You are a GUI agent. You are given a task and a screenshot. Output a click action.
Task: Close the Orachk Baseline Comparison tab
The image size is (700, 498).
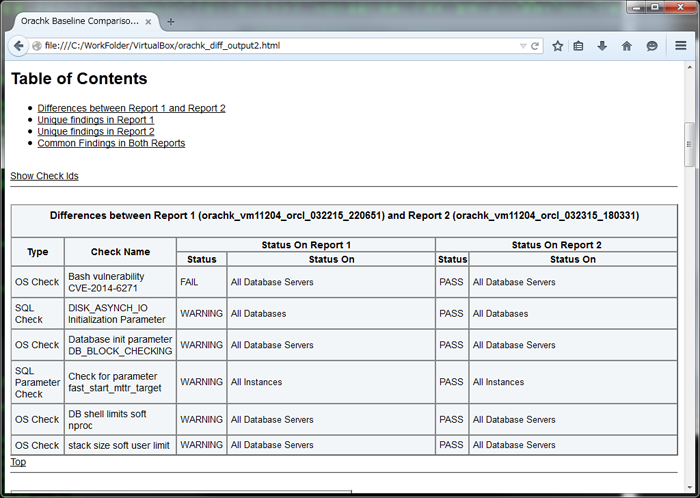click(x=148, y=21)
